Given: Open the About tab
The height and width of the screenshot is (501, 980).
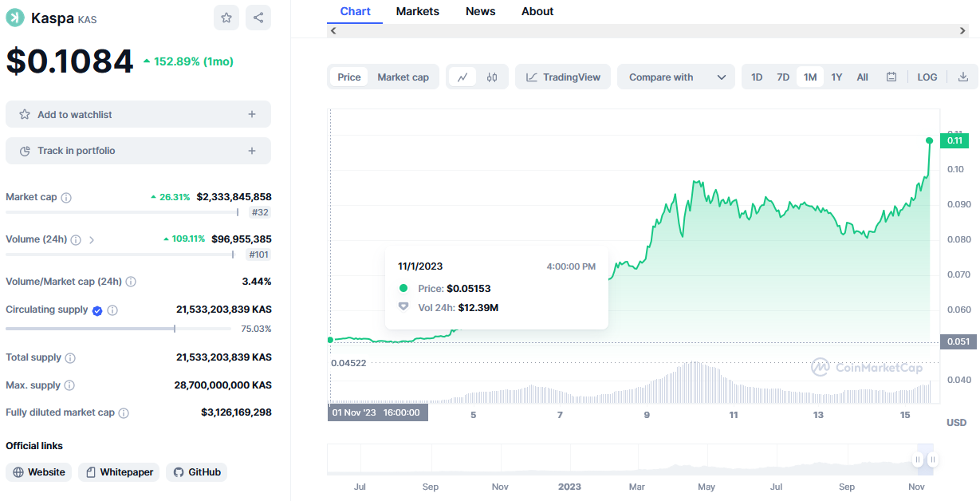Looking at the screenshot, I should pos(537,11).
